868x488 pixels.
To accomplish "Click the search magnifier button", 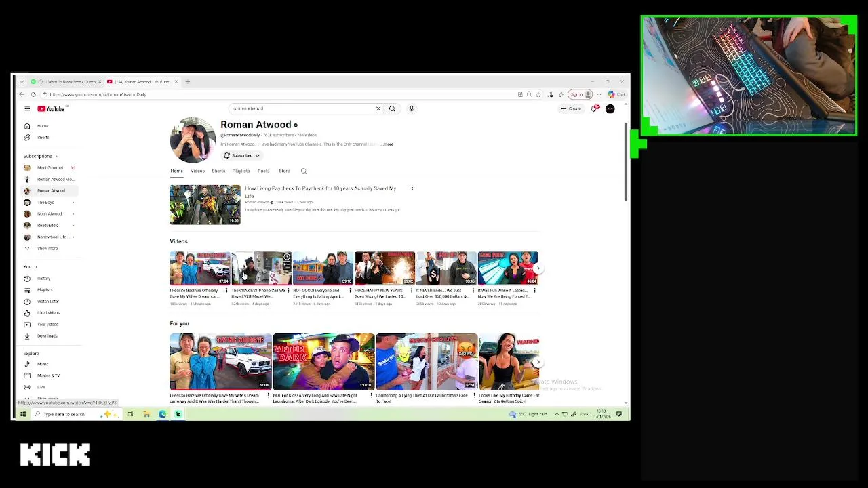I will point(392,108).
